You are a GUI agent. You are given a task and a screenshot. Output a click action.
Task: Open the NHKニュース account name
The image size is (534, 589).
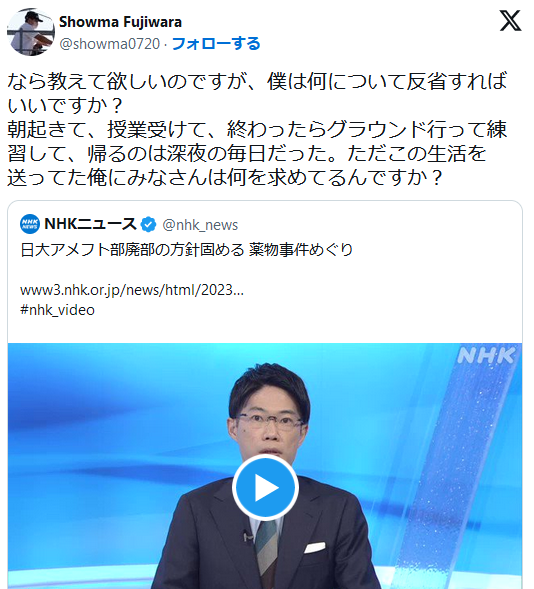coord(91,224)
